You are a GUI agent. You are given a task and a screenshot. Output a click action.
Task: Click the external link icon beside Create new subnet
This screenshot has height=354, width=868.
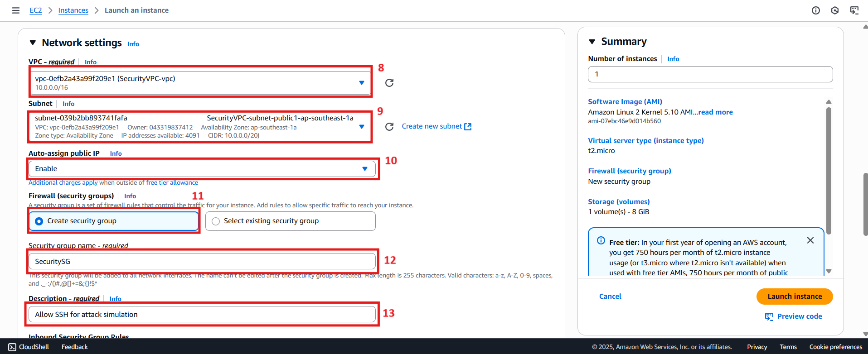pos(468,127)
